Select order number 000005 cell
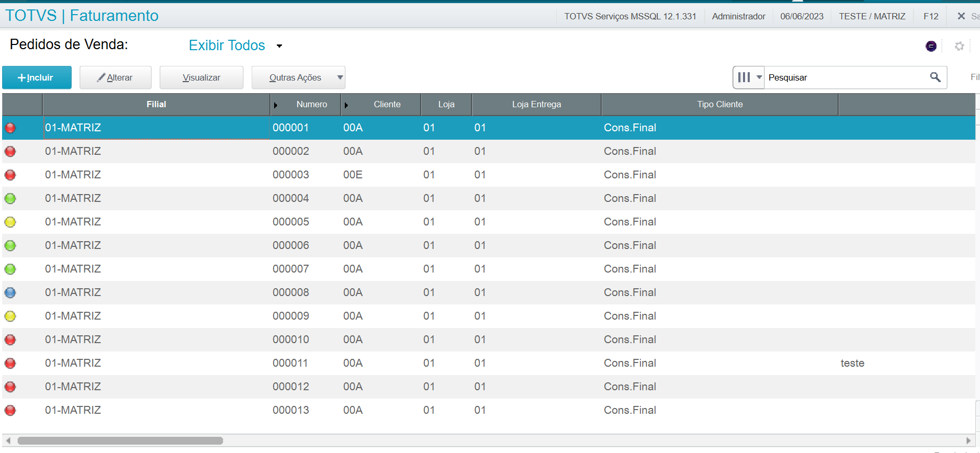Image resolution: width=980 pixels, height=453 pixels. 290,222
